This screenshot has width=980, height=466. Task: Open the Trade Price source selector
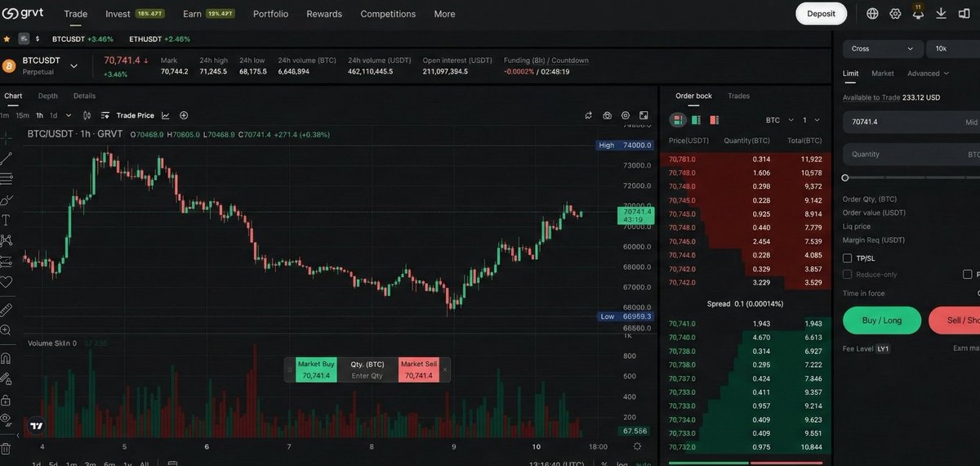(135, 115)
